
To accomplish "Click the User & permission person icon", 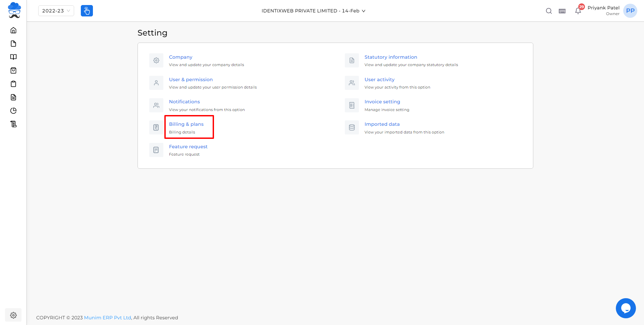I will pyautogui.click(x=156, y=83).
